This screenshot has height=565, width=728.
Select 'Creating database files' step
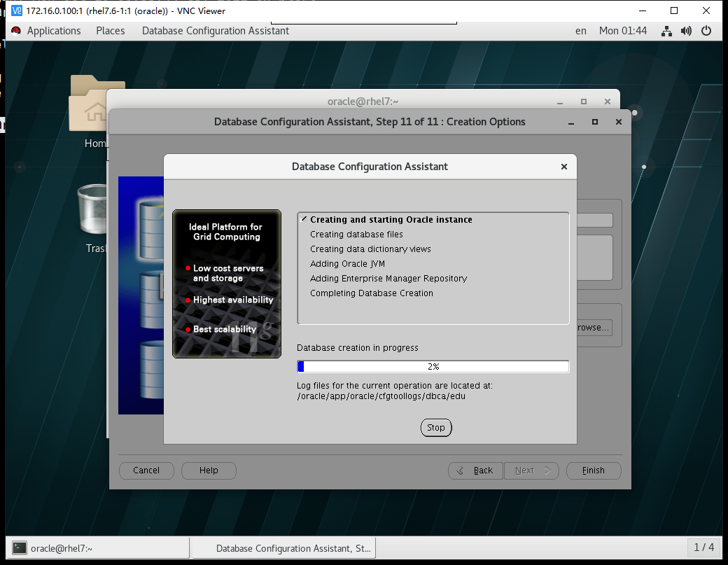[356, 235]
